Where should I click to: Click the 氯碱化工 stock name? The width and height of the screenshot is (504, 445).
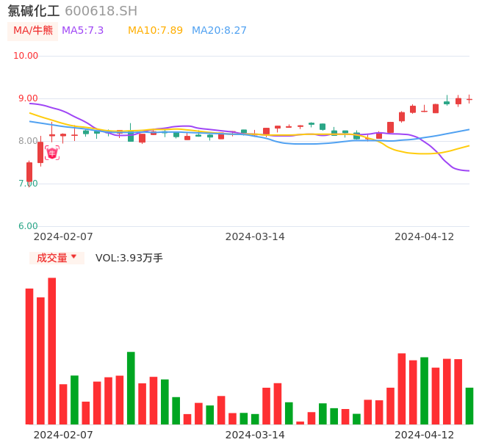click(34, 11)
